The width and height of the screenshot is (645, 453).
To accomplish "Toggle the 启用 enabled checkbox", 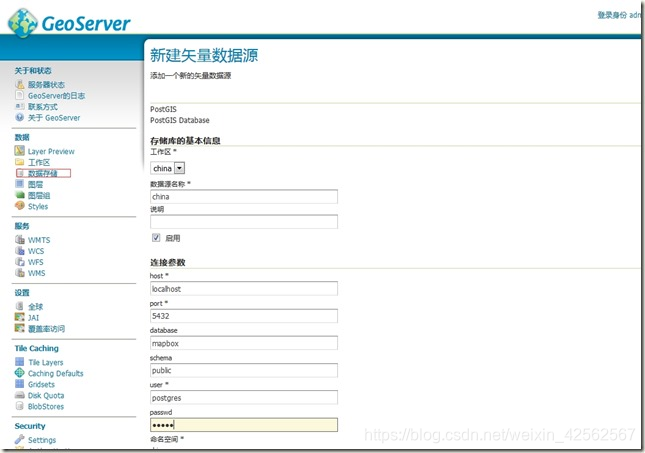I will [156, 237].
